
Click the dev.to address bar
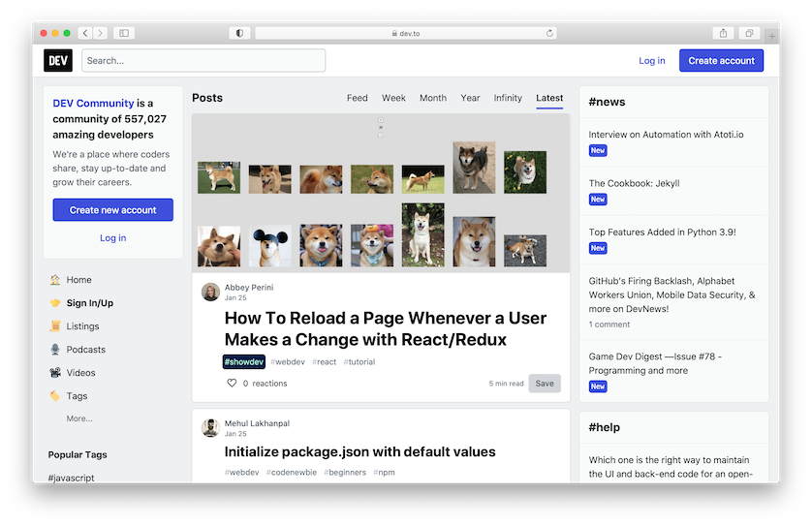click(406, 33)
